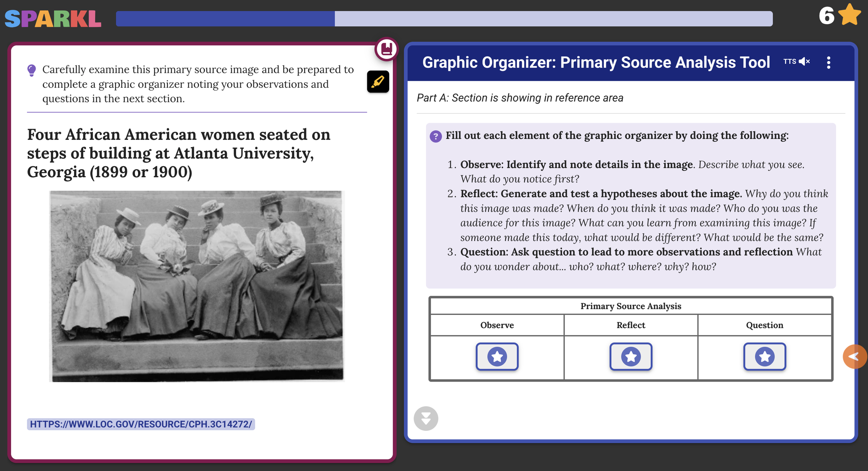Open the bookmark icon on reference panel
868x471 pixels.
tap(386, 49)
